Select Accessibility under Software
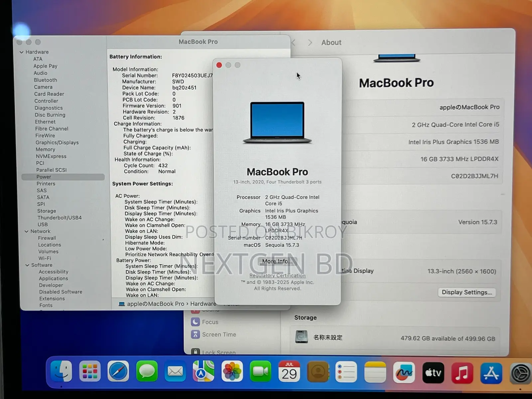The width and height of the screenshot is (532, 399). pos(54,272)
